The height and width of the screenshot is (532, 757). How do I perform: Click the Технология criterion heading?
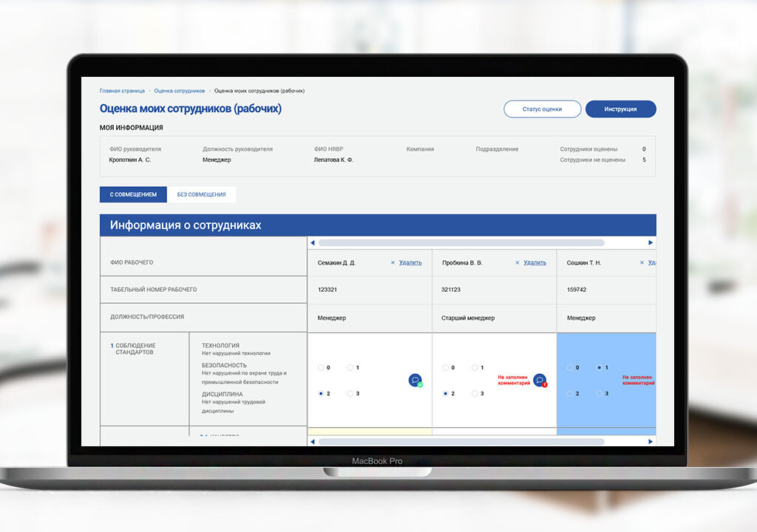tap(220, 346)
